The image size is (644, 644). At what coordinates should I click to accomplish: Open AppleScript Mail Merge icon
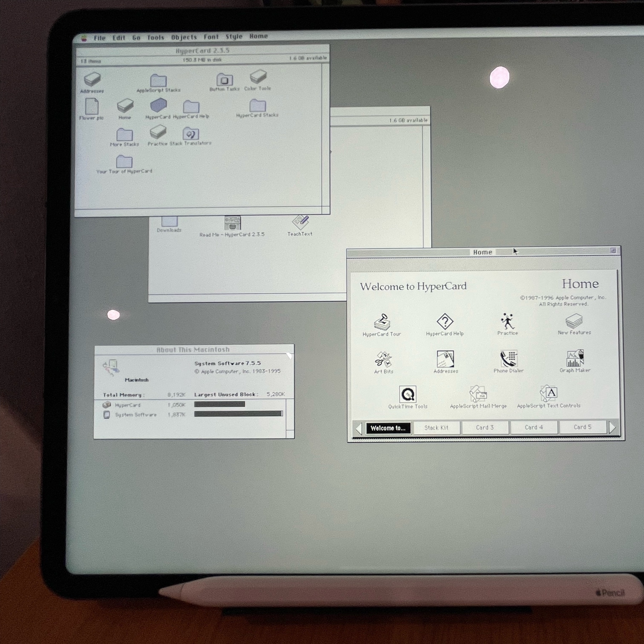478,394
